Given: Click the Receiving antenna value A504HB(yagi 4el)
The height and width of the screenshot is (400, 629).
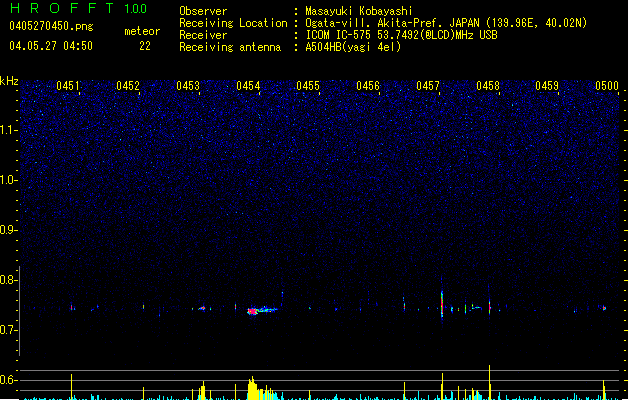Looking at the screenshot, I should [353, 47].
